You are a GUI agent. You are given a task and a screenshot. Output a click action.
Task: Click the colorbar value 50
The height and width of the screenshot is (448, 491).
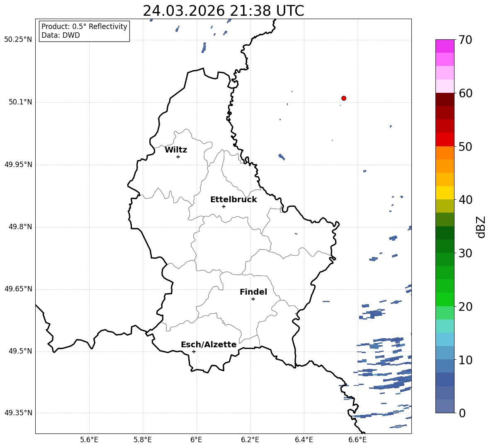465,146
